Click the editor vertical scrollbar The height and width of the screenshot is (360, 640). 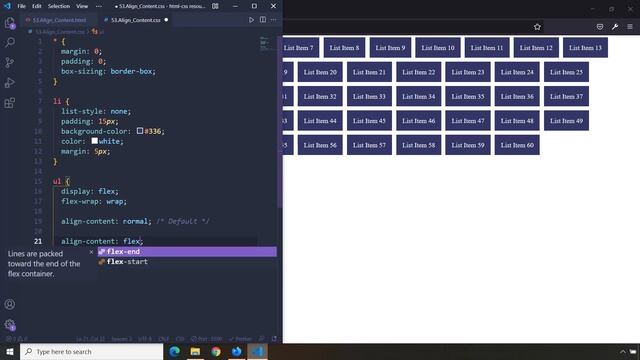coord(280,122)
